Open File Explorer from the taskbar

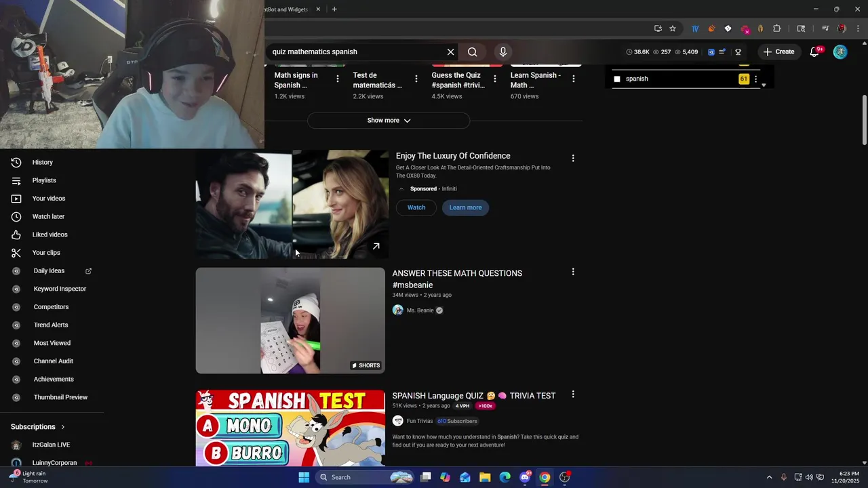point(485,477)
